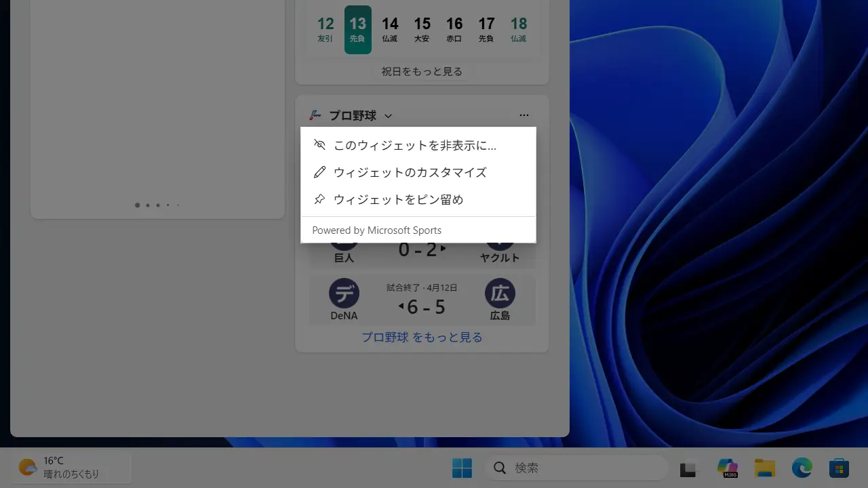Click 広島 team logo icon

click(x=500, y=293)
